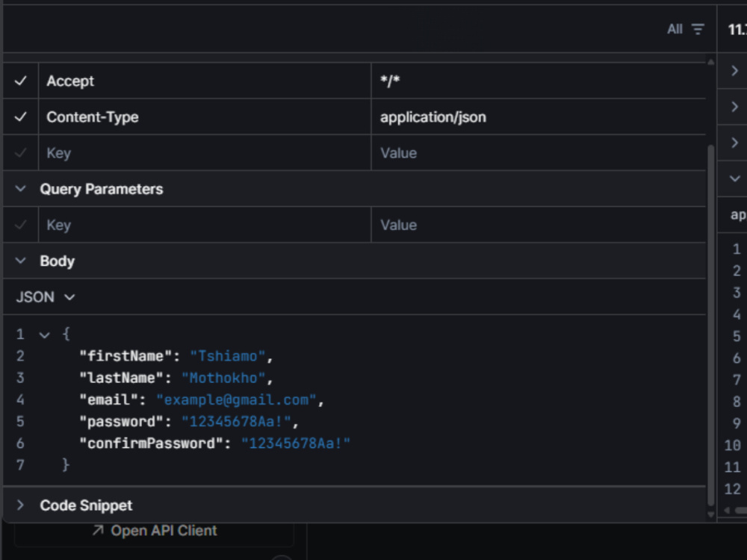Open the JSON body type dropdown
This screenshot has width=747, height=560.
click(x=46, y=297)
